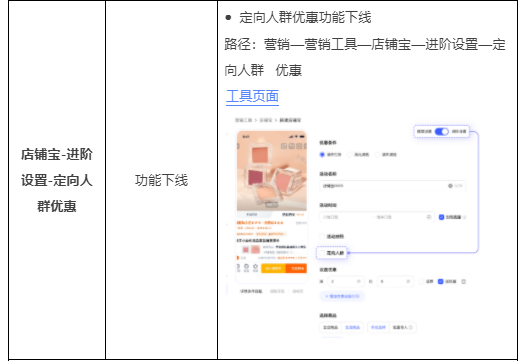The width and height of the screenshot is (524, 361).
Task: Tick the unchecked box after the discount inputs
Action: coord(421,281)
